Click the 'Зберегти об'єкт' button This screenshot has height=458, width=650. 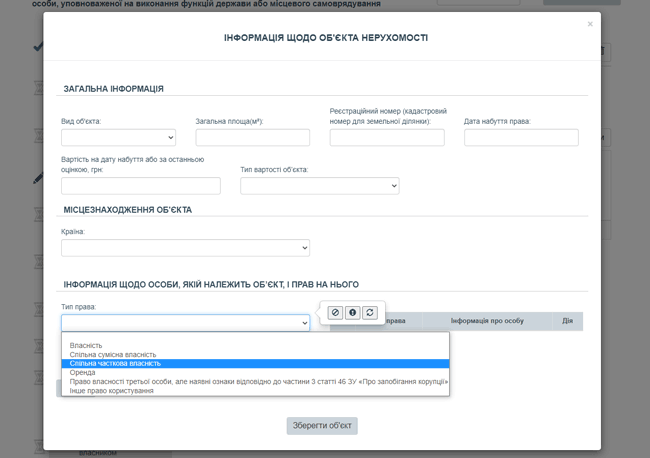click(321, 426)
